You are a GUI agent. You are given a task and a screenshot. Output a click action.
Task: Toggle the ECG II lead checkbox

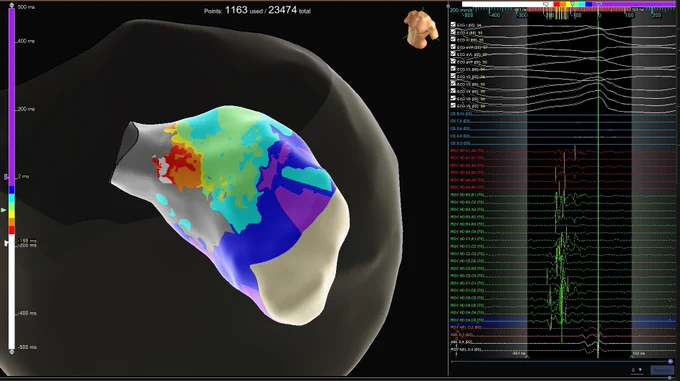(x=453, y=32)
